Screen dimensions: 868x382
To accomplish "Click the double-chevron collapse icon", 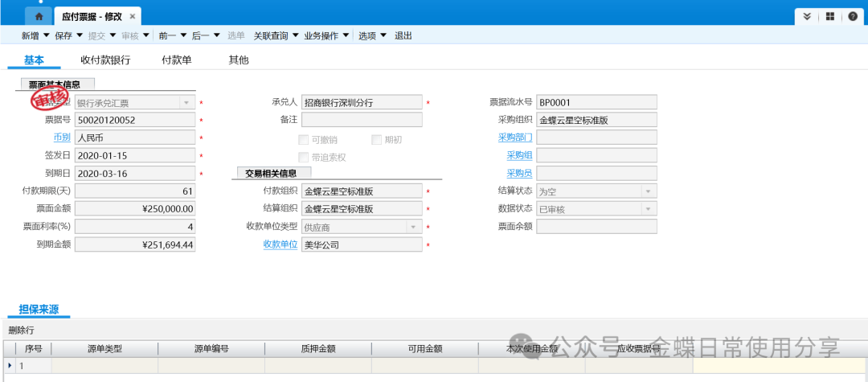I will click(809, 17).
